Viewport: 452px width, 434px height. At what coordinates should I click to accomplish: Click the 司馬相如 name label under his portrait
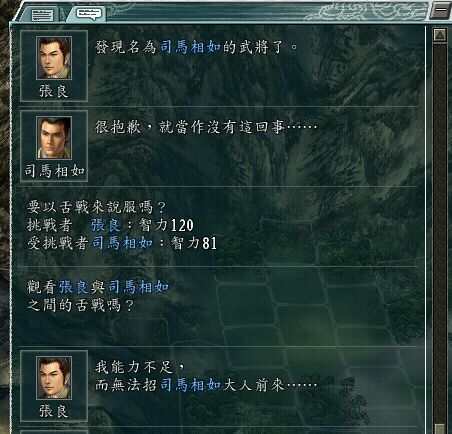(54, 171)
